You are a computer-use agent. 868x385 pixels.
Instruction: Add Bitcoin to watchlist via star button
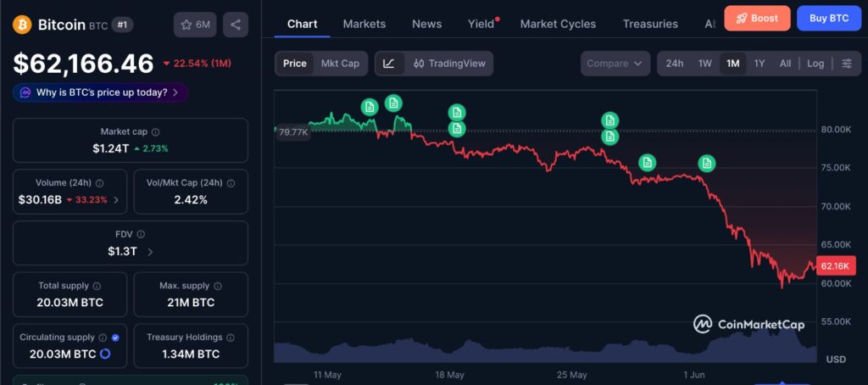click(x=195, y=25)
